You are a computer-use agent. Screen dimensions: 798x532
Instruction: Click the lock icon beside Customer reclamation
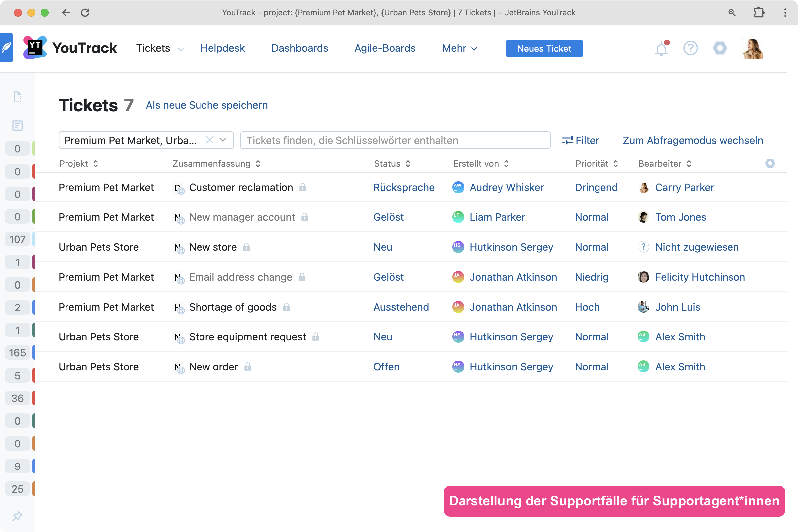(303, 187)
